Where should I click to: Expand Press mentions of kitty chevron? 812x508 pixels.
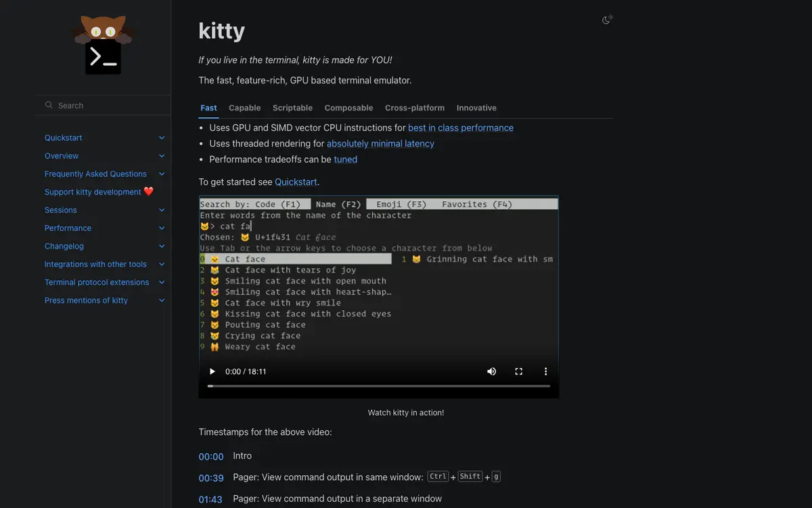click(162, 300)
